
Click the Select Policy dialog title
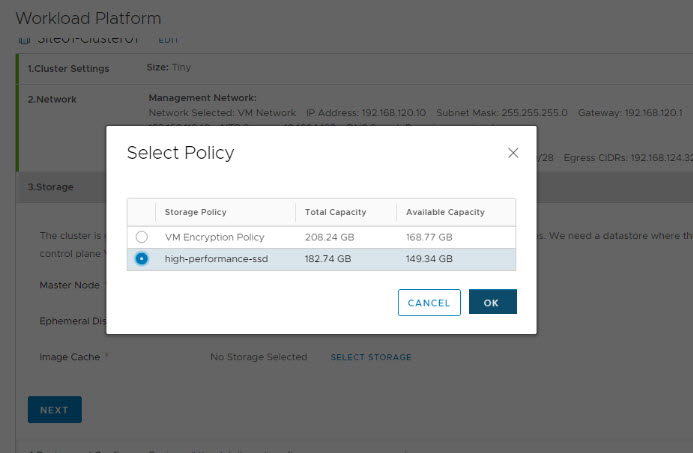coord(180,153)
